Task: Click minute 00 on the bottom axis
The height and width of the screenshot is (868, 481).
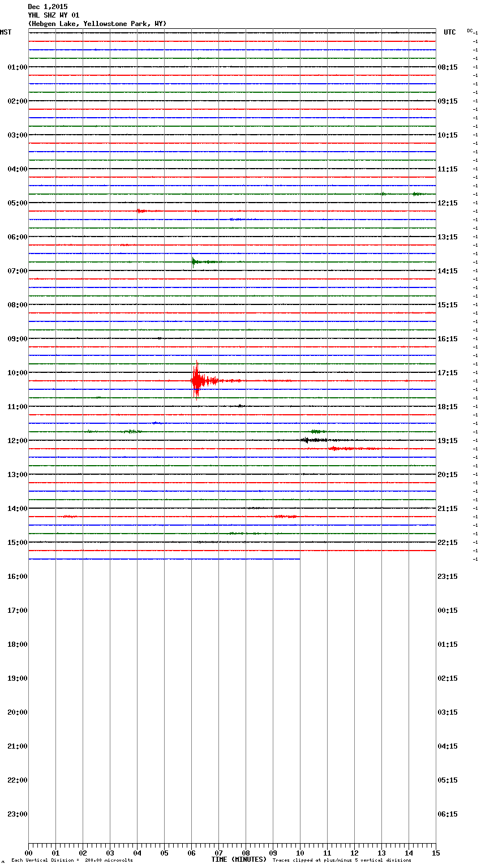Action: pos(28,853)
